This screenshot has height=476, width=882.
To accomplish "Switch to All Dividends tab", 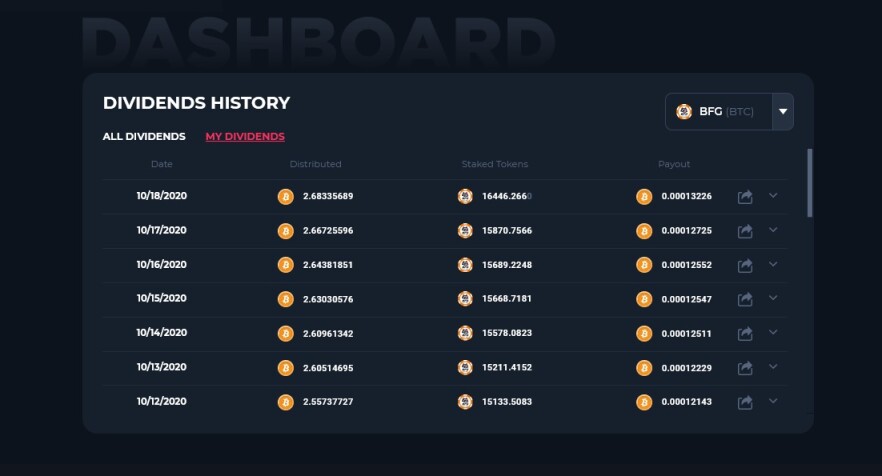I will click(144, 137).
